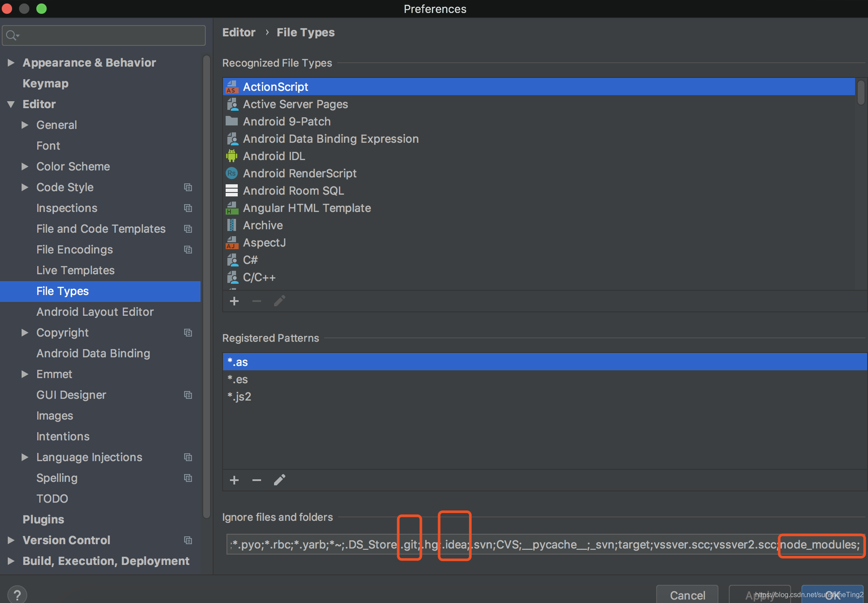
Task: Collapse the Editor tree node
Action: coord(11,104)
